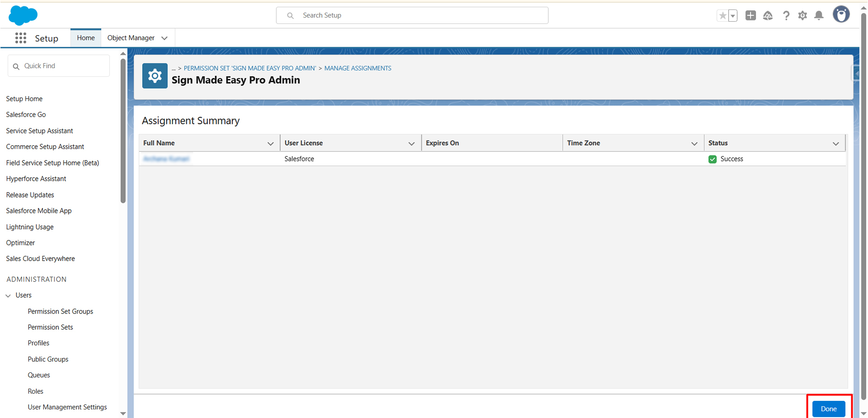The height and width of the screenshot is (418, 868).
Task: Open Permission Set Groups
Action: coord(61,311)
